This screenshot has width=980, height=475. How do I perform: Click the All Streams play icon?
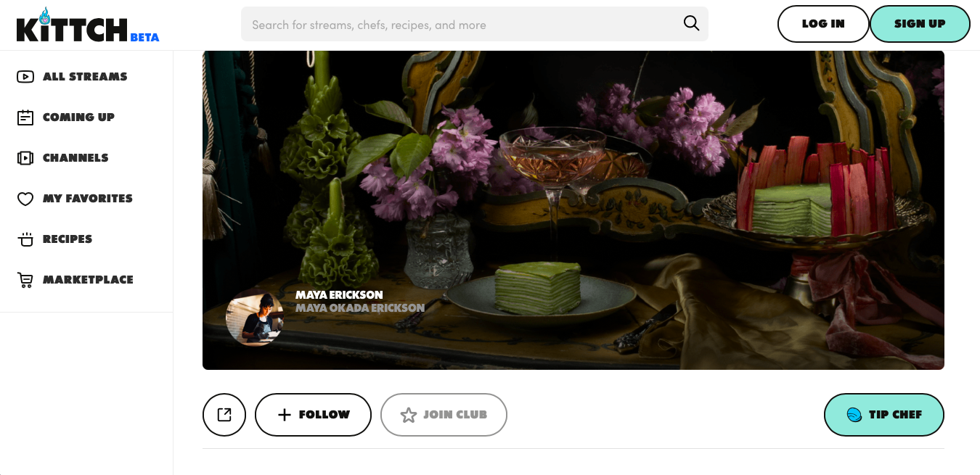pos(25,76)
